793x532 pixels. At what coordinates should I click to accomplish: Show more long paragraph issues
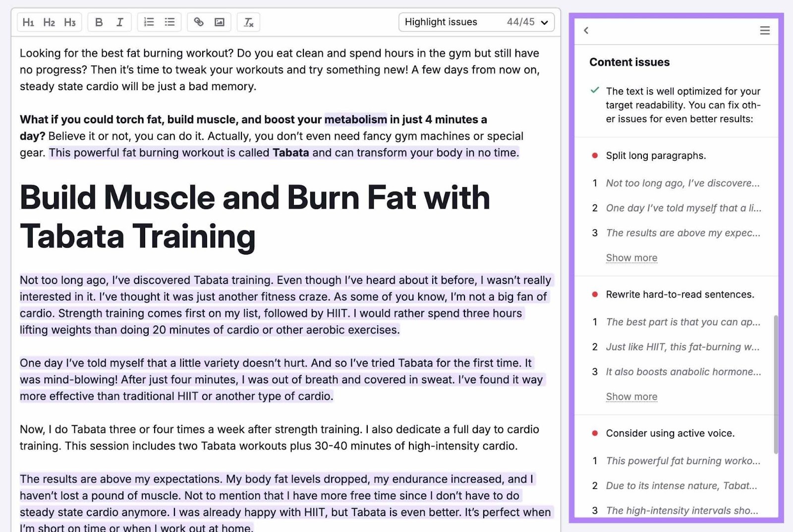[x=631, y=258]
